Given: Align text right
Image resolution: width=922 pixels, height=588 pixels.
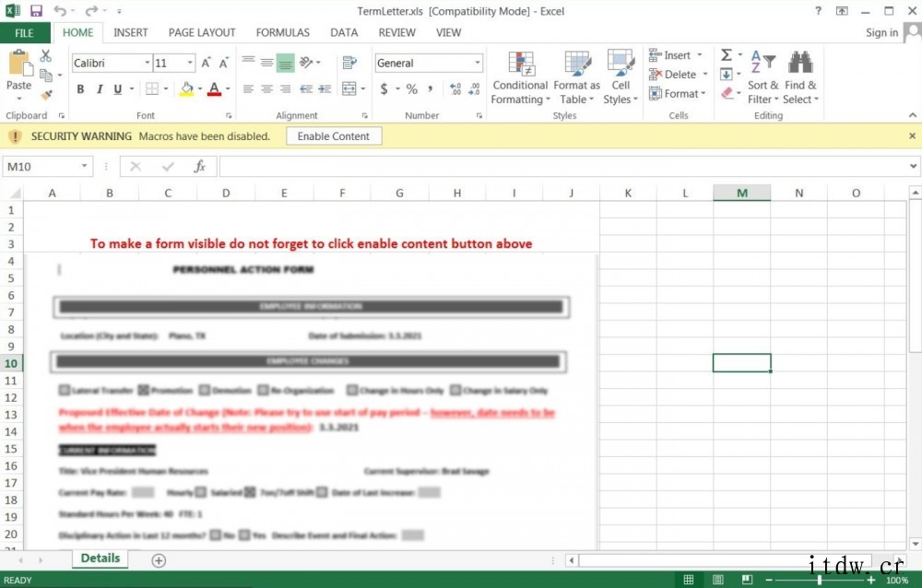Looking at the screenshot, I should pyautogui.click(x=285, y=88).
